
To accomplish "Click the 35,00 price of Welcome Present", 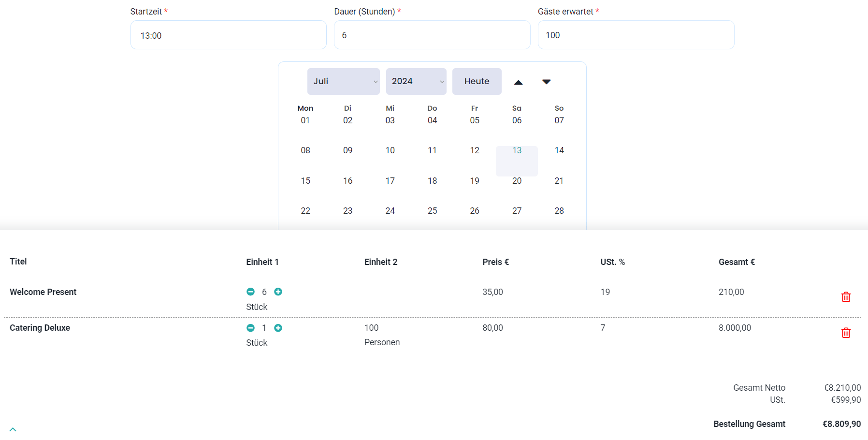I will pos(492,292).
